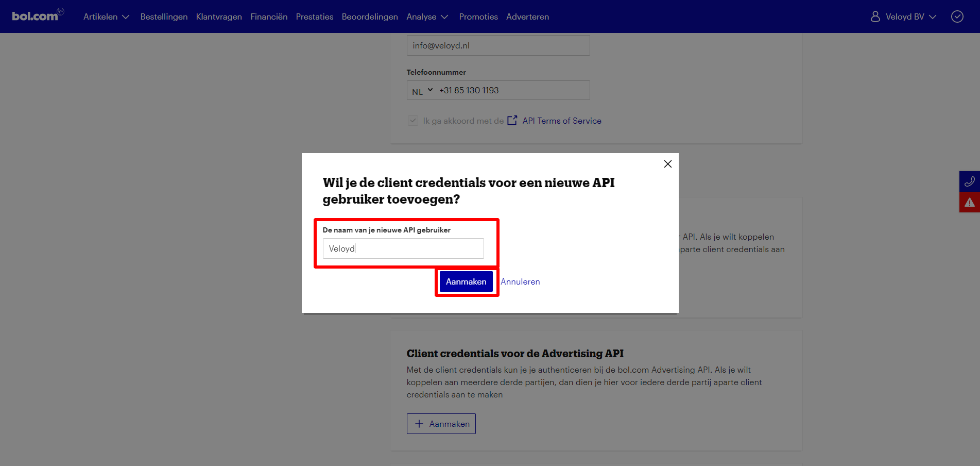Click the bol.com logo
Viewport: 980px width, 466px height.
38,15
